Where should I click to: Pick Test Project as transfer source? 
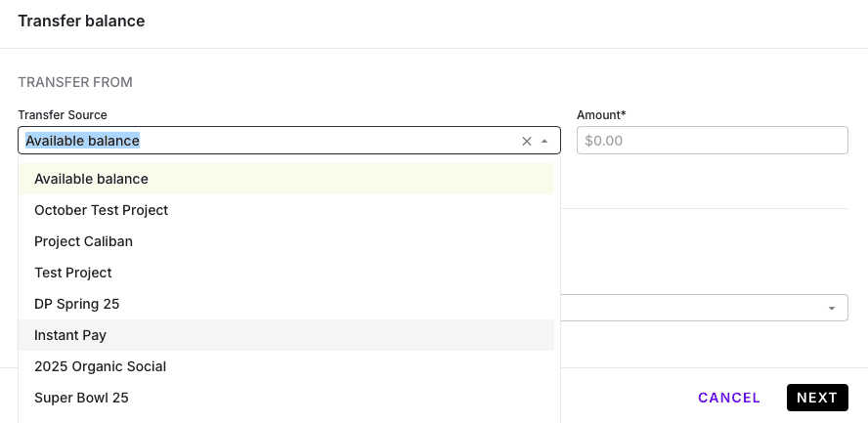(286, 273)
